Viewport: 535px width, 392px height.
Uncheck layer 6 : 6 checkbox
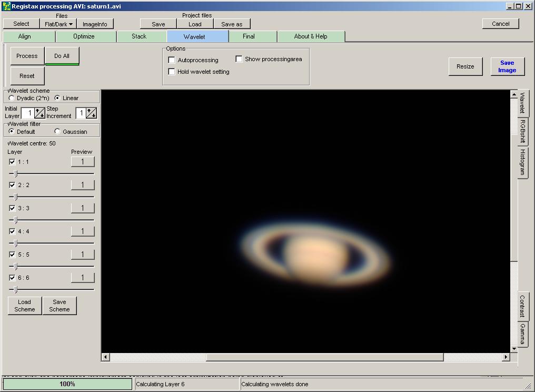[x=12, y=278]
